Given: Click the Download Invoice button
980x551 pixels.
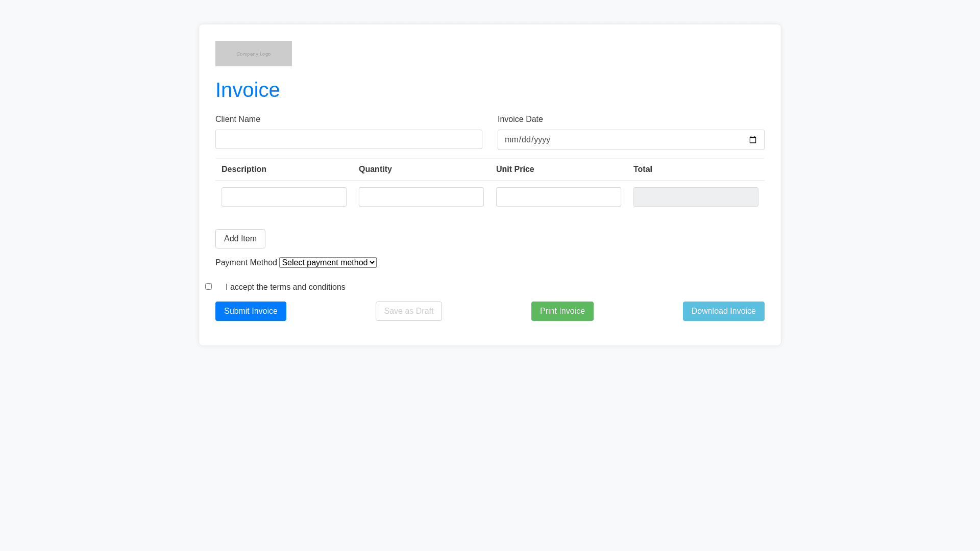Looking at the screenshot, I should (x=723, y=311).
